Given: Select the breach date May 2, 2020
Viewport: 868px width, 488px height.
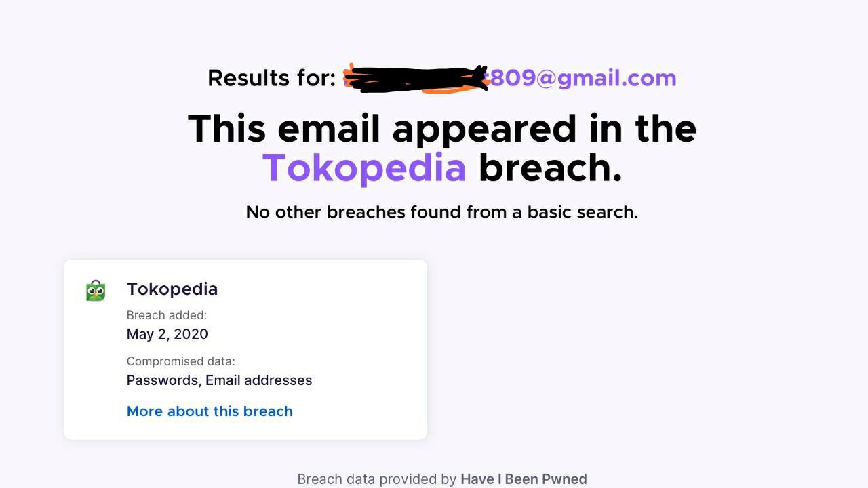Looking at the screenshot, I should click(x=167, y=334).
